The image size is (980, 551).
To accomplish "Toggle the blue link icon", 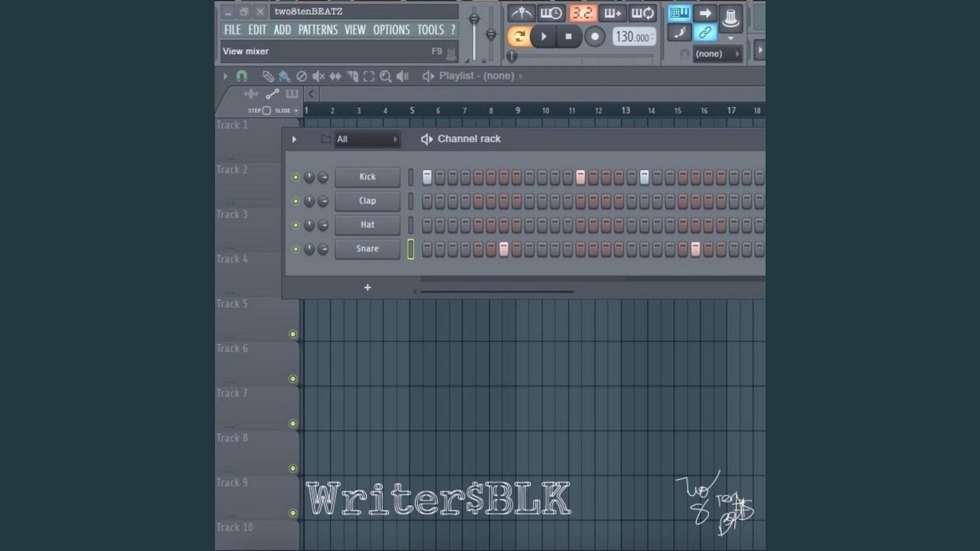I will pos(705,32).
